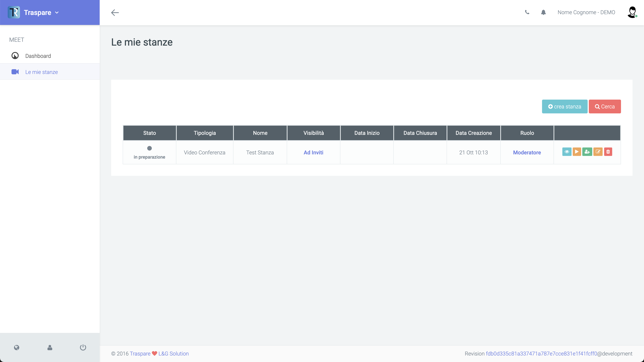The width and height of the screenshot is (644, 362).
Task: Click the Data Chiusura column header
Action: point(420,133)
